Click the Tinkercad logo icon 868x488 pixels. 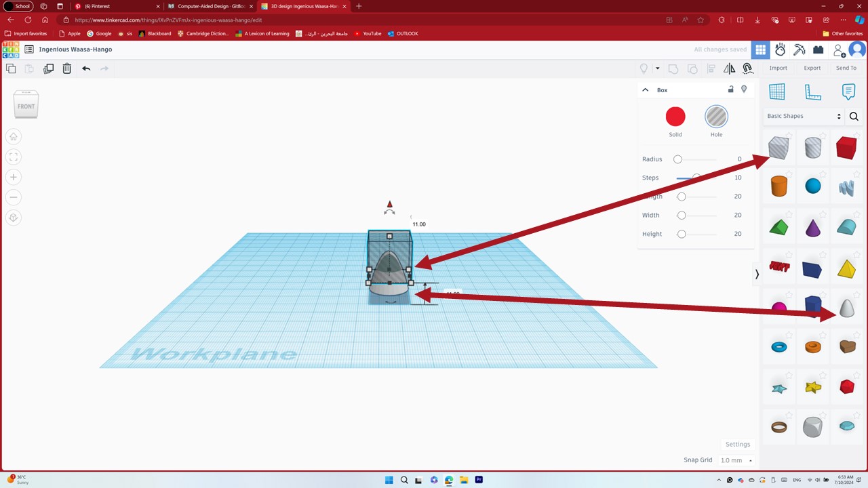11,49
